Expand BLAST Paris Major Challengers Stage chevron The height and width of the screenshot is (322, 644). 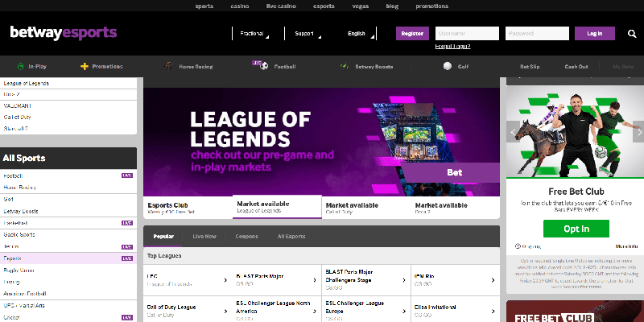tap(404, 280)
